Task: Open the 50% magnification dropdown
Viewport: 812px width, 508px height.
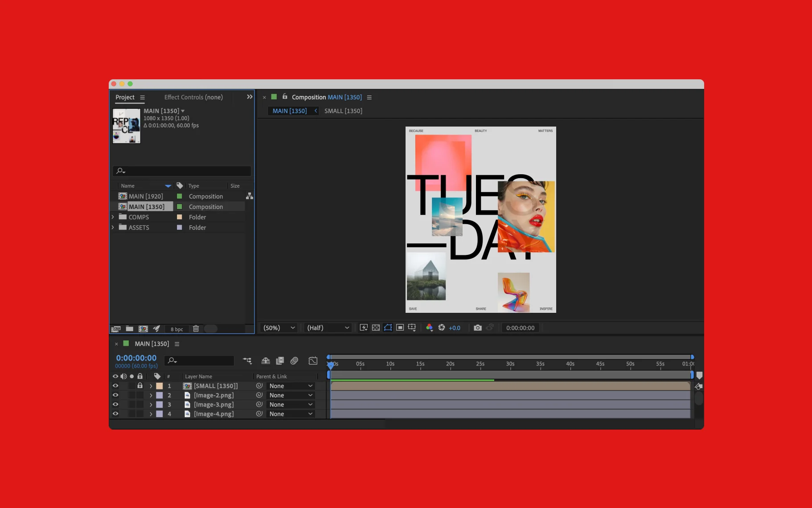Action: coord(279,328)
